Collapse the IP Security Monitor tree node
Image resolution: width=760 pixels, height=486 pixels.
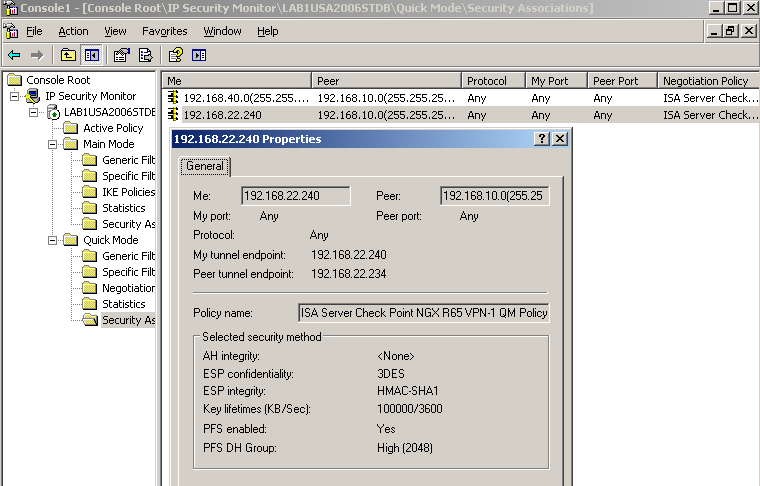15,96
